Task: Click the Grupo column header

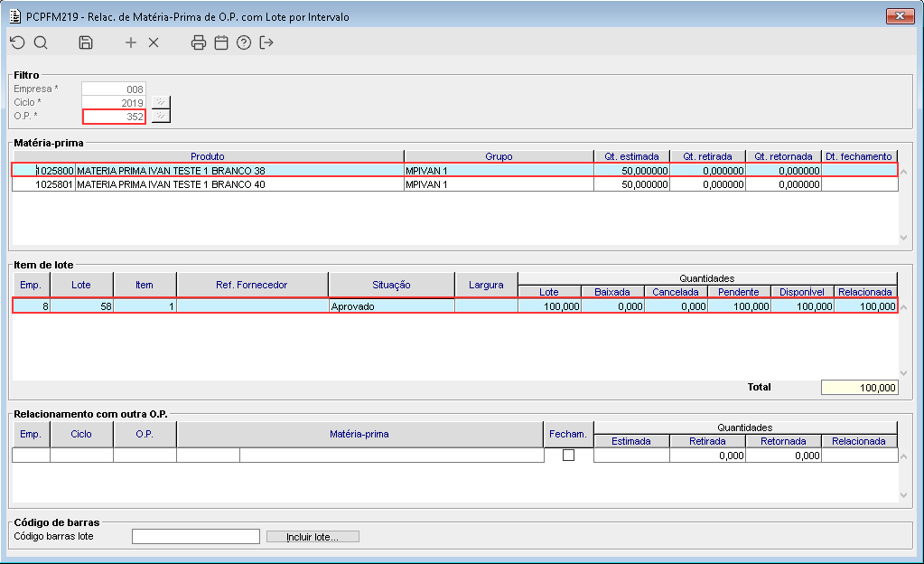Action: click(499, 156)
